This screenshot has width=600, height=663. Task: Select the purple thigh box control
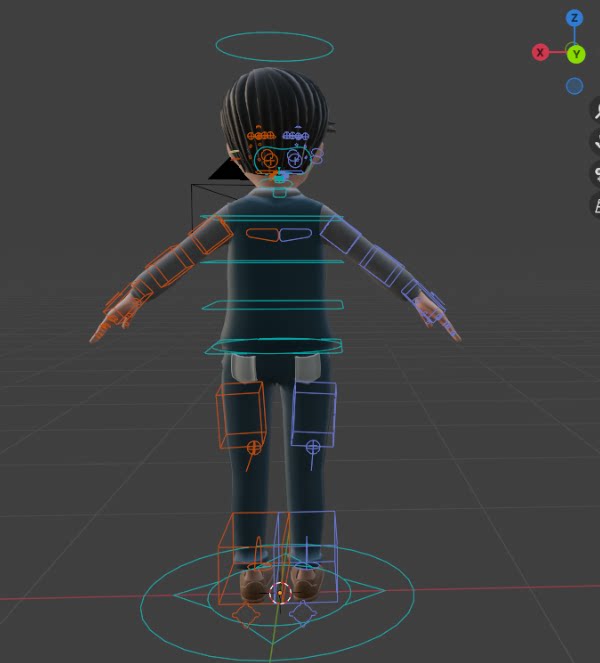314,414
